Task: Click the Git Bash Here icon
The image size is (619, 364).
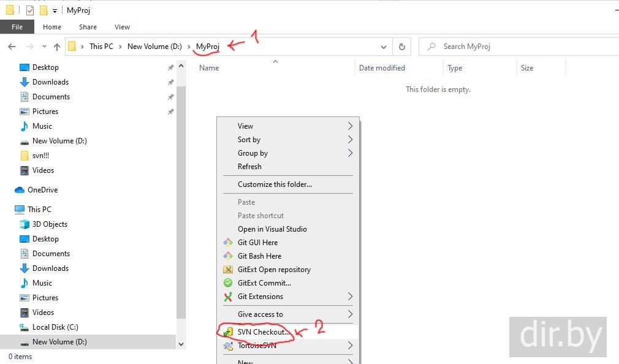Action: pos(228,256)
